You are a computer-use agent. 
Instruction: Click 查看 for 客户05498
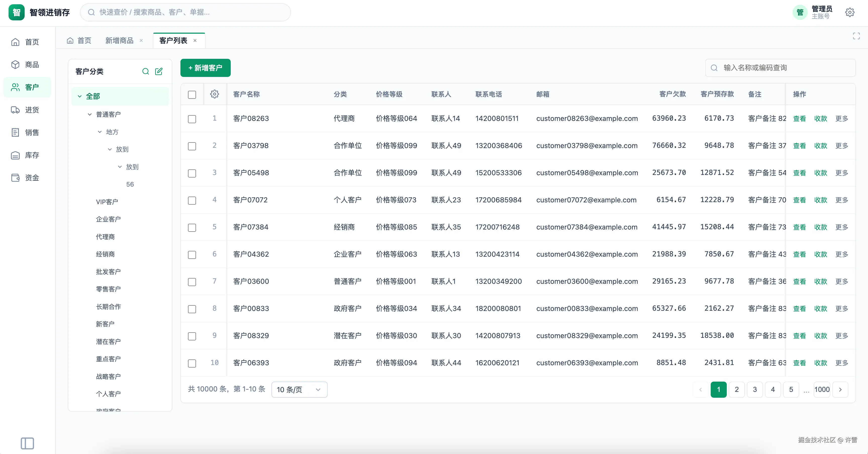pos(799,173)
